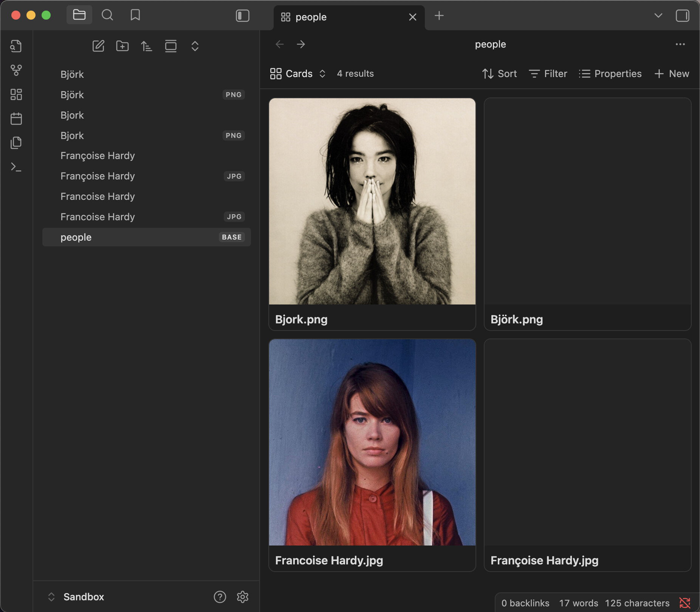Screen dimensions: 700x612
Task: Open the bookmarks pane
Action: [135, 15]
